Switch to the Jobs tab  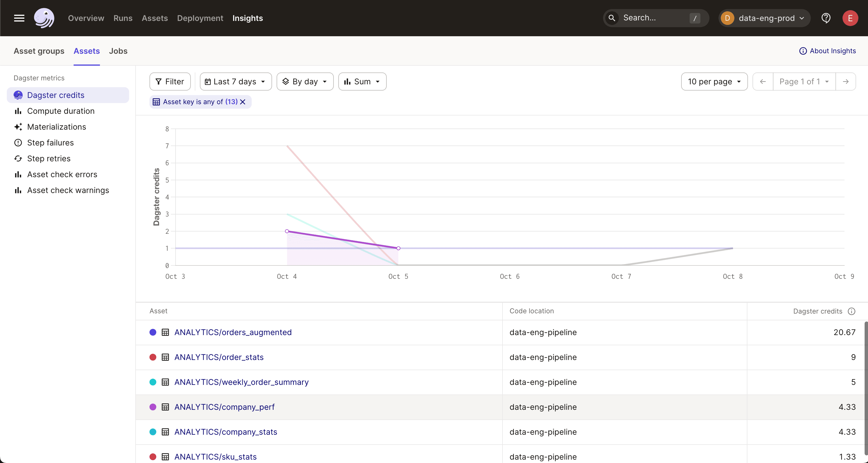click(x=118, y=51)
